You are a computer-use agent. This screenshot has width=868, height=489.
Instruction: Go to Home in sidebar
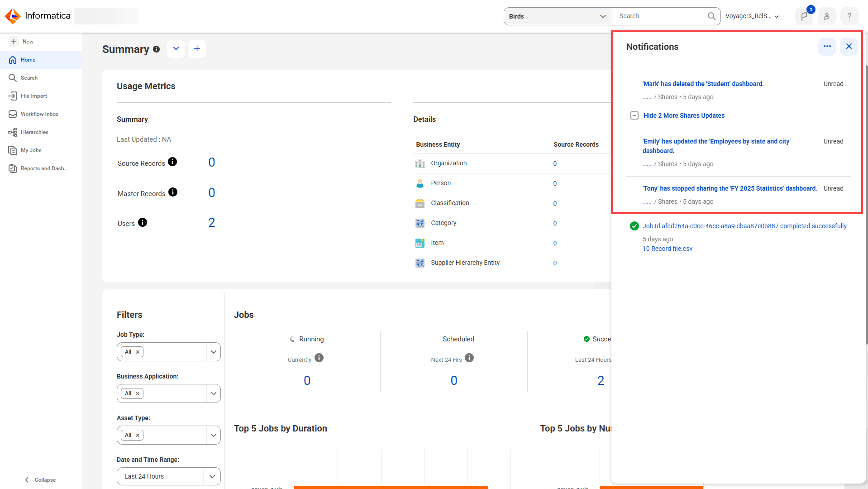click(41, 60)
